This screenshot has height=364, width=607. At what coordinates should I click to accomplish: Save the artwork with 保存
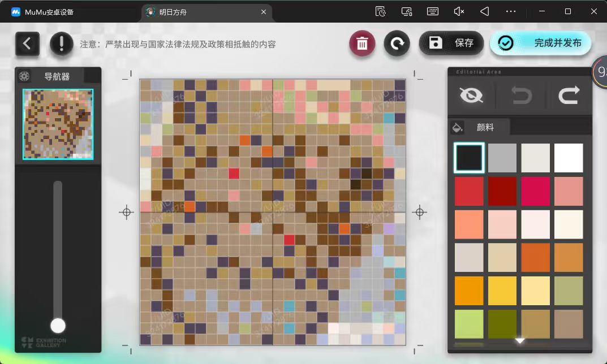(451, 43)
